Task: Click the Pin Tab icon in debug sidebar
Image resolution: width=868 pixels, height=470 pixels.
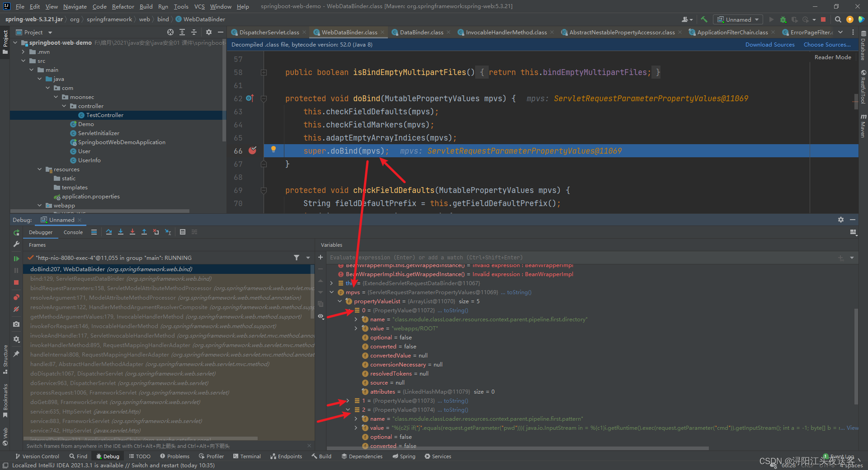Action: 16,354
